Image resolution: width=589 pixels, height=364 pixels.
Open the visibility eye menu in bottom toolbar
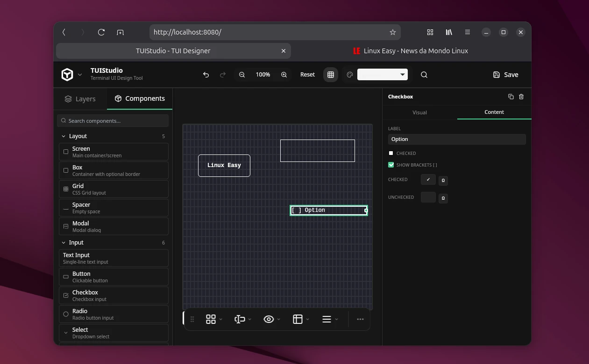(271, 319)
